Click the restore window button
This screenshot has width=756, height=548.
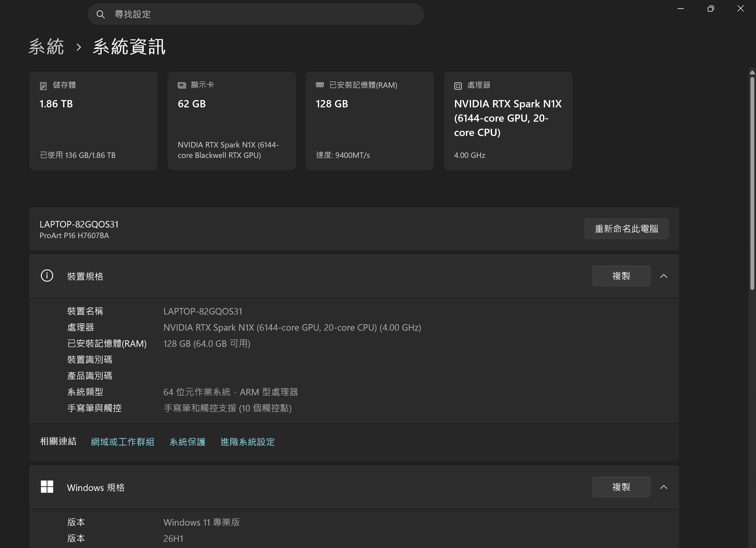point(711,9)
